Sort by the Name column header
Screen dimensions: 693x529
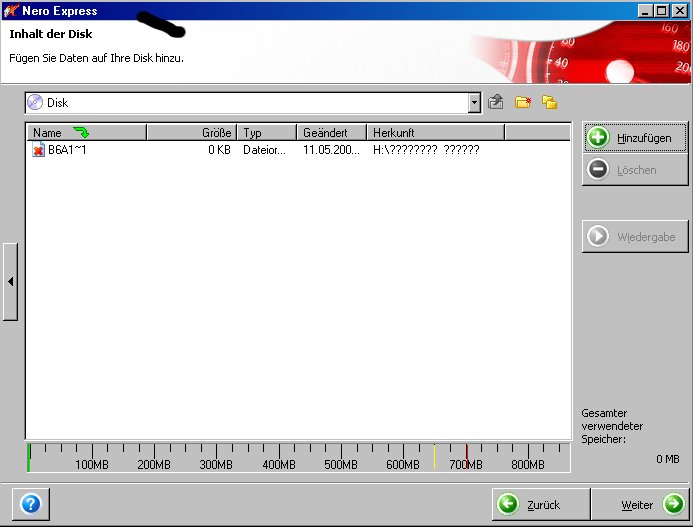coord(87,133)
